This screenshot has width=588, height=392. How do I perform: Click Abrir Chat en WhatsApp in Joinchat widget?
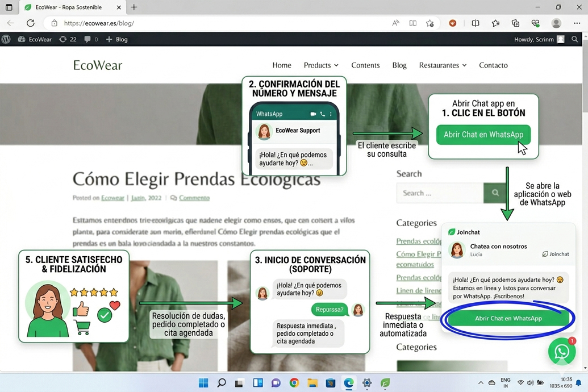point(508,319)
